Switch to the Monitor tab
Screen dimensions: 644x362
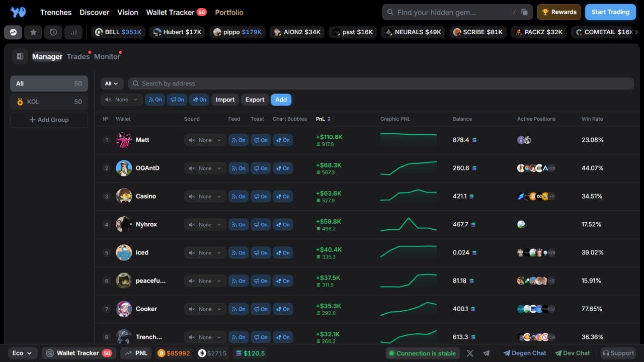click(107, 56)
